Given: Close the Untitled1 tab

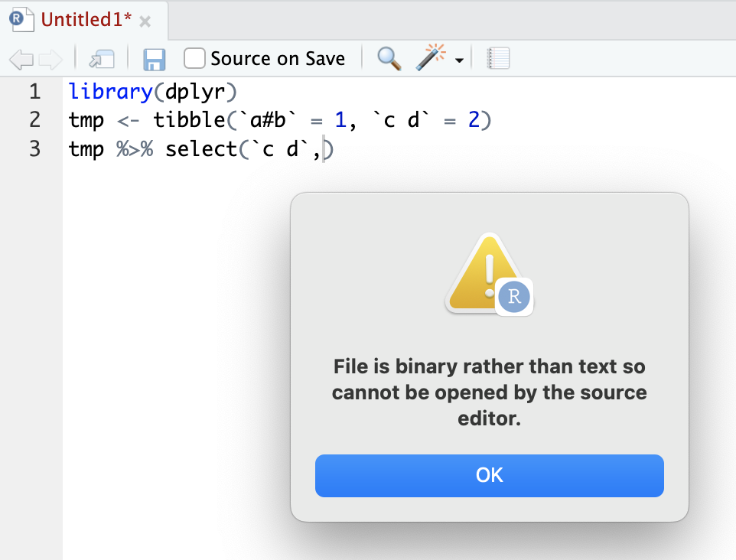Looking at the screenshot, I should click(145, 21).
